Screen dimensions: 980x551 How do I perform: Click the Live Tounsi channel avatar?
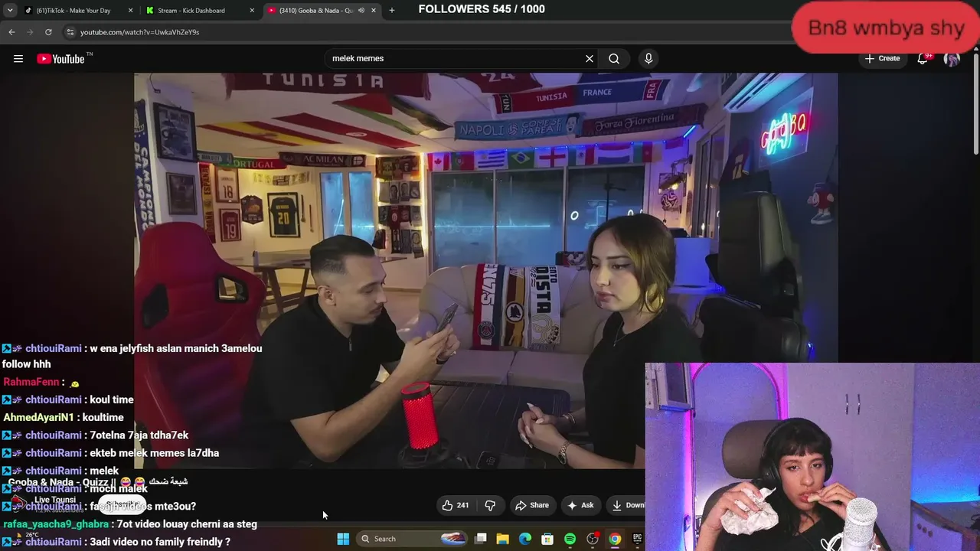[x=18, y=503]
